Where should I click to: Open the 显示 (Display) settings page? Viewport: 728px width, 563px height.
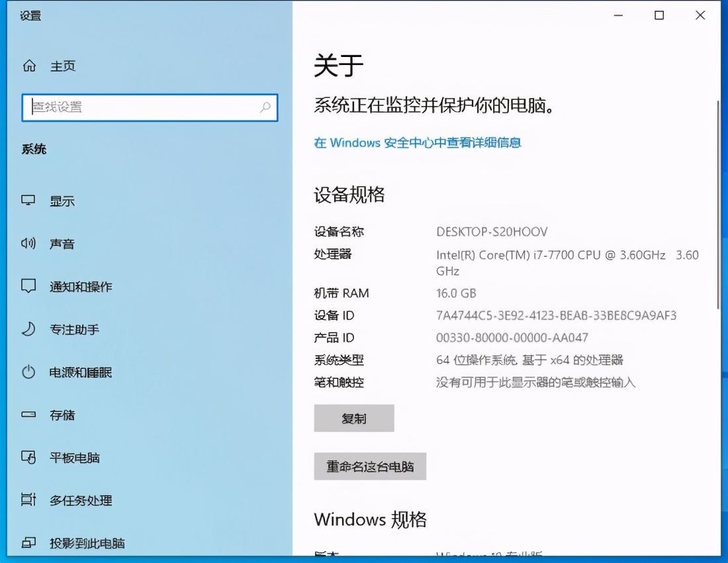tap(63, 201)
